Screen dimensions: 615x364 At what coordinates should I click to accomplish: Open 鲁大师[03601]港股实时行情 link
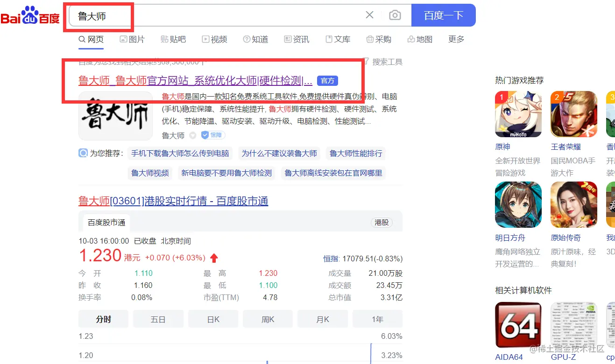point(173,201)
